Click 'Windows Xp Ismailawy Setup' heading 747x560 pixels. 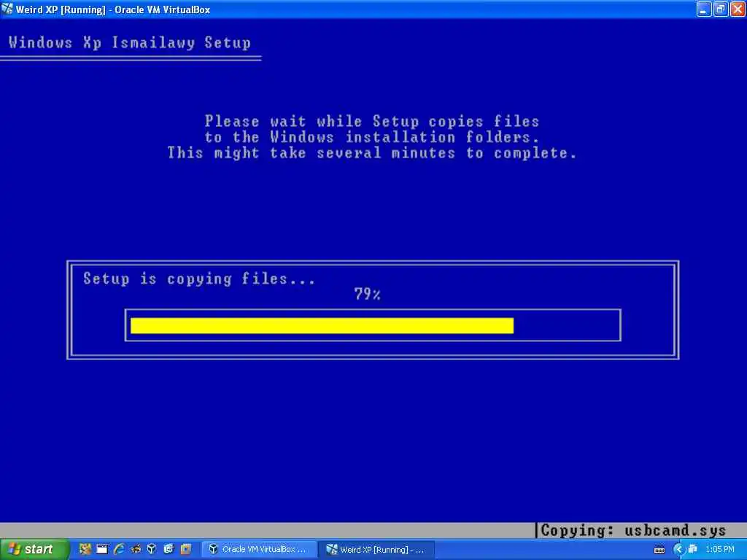[x=130, y=43]
